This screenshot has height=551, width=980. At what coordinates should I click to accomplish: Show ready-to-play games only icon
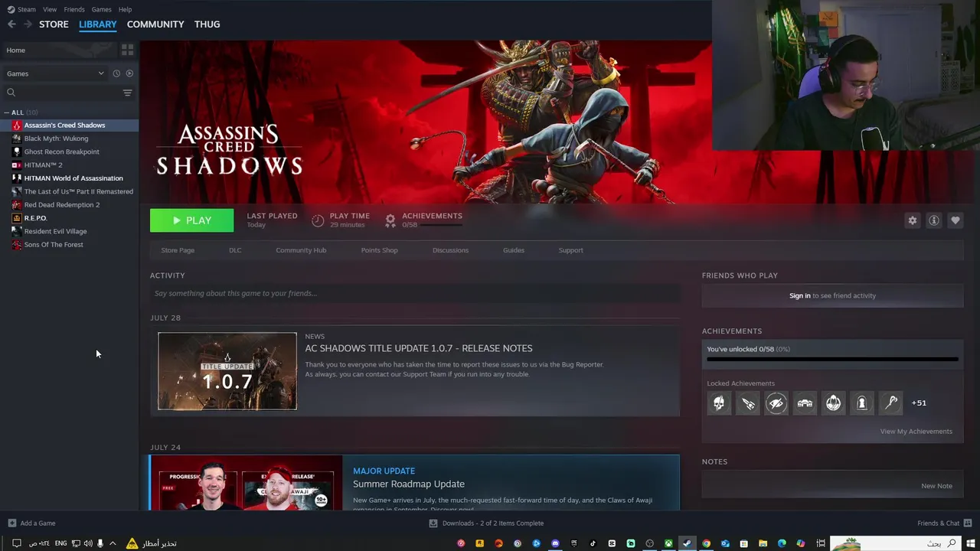129,73
